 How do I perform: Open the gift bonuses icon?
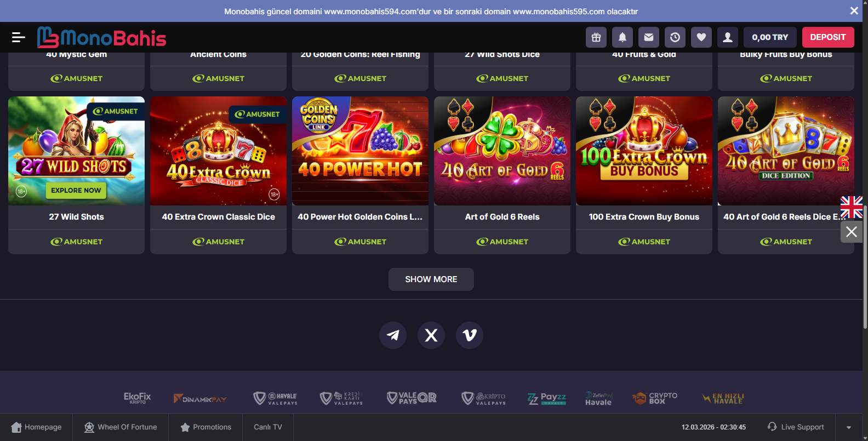[596, 37]
